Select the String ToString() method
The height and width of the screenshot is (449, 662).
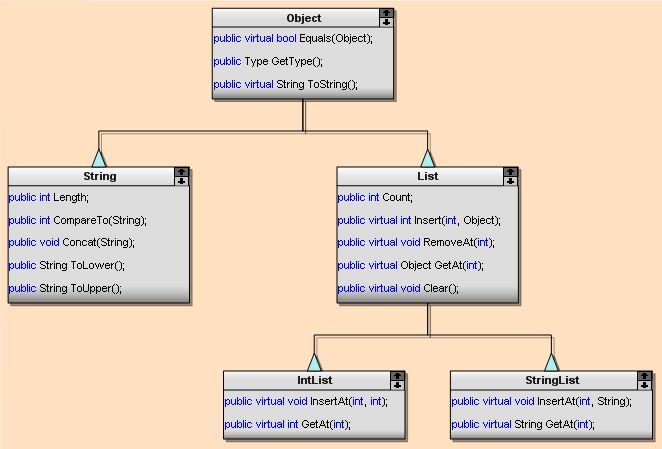pos(285,84)
